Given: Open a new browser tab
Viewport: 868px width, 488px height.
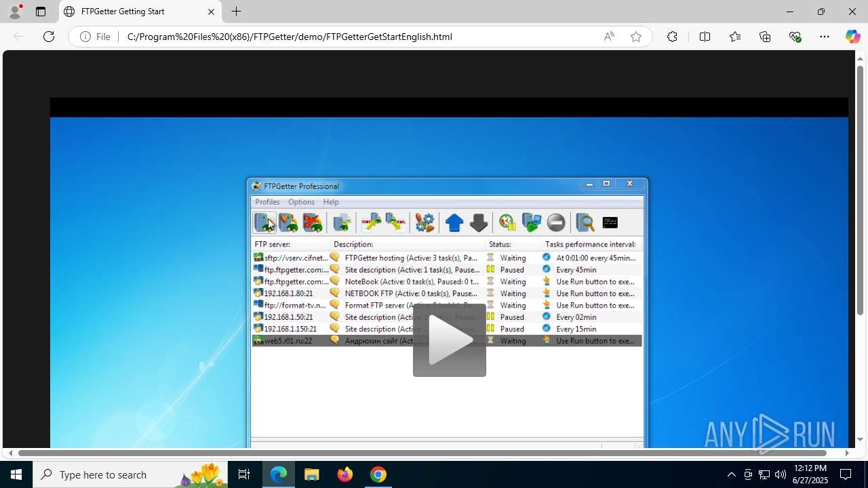Looking at the screenshot, I should (236, 12).
